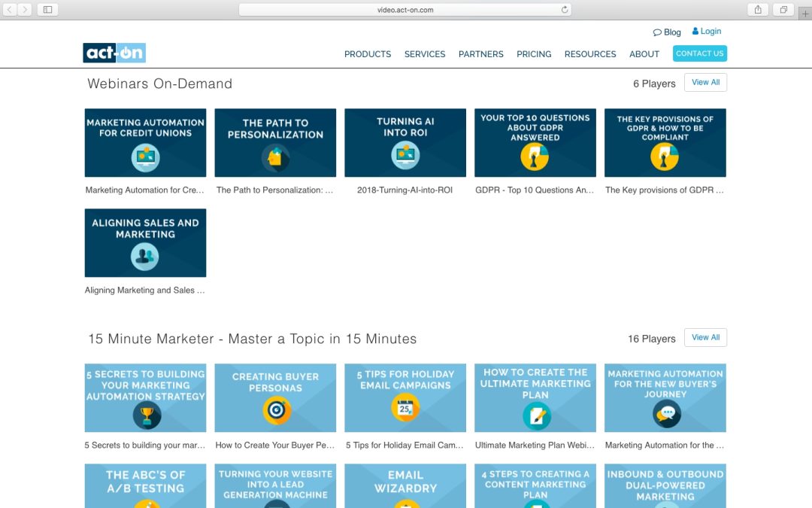Open Aligning Sales and Marketing thumbnail

tap(146, 242)
